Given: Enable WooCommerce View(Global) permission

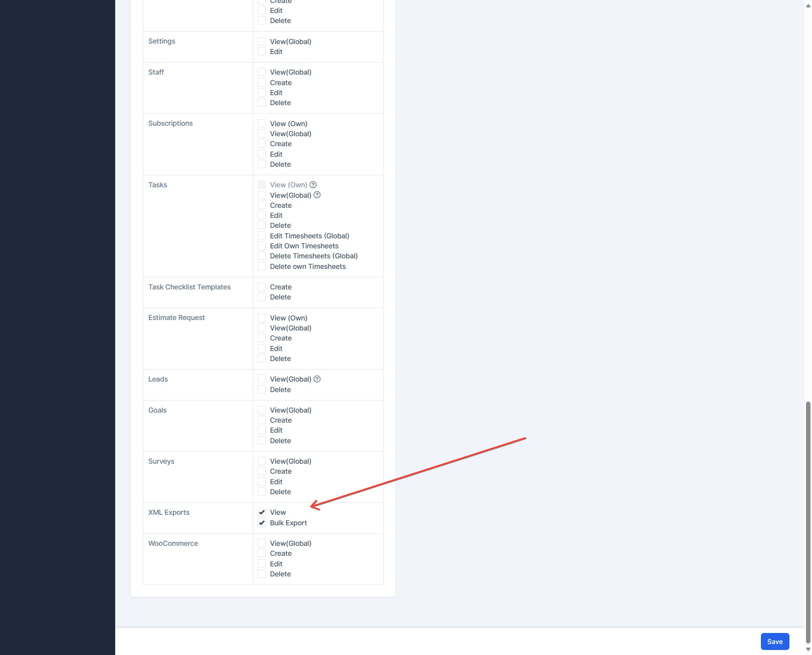Looking at the screenshot, I should click(261, 543).
